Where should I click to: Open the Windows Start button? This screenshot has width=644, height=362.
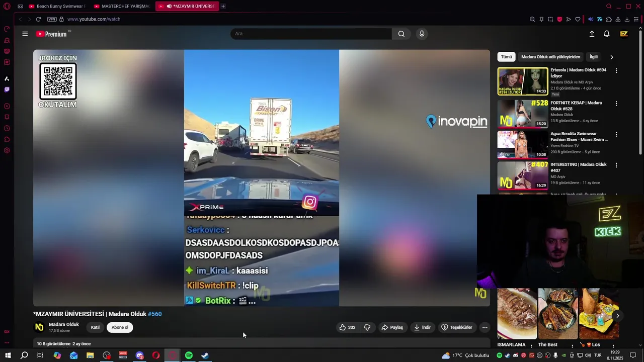tap(8, 355)
